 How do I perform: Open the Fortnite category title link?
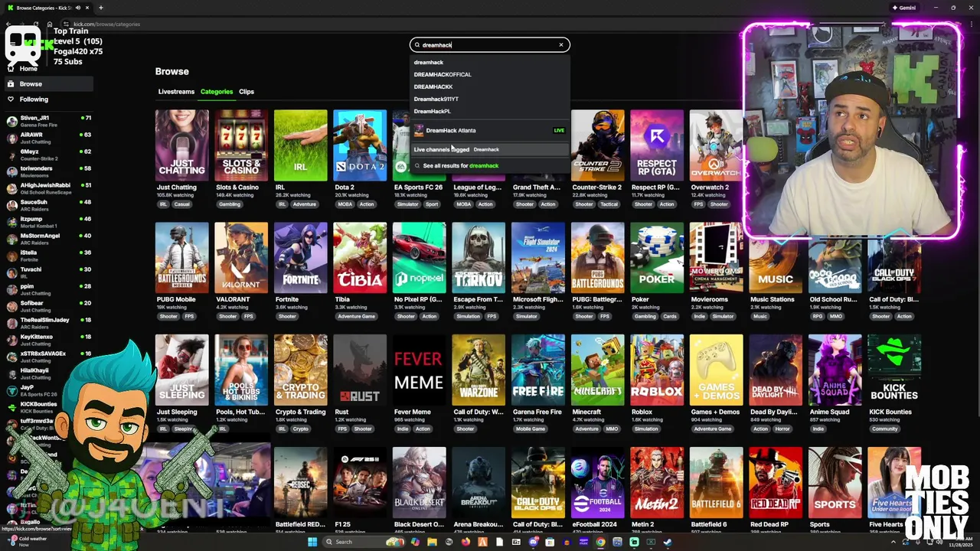point(287,299)
